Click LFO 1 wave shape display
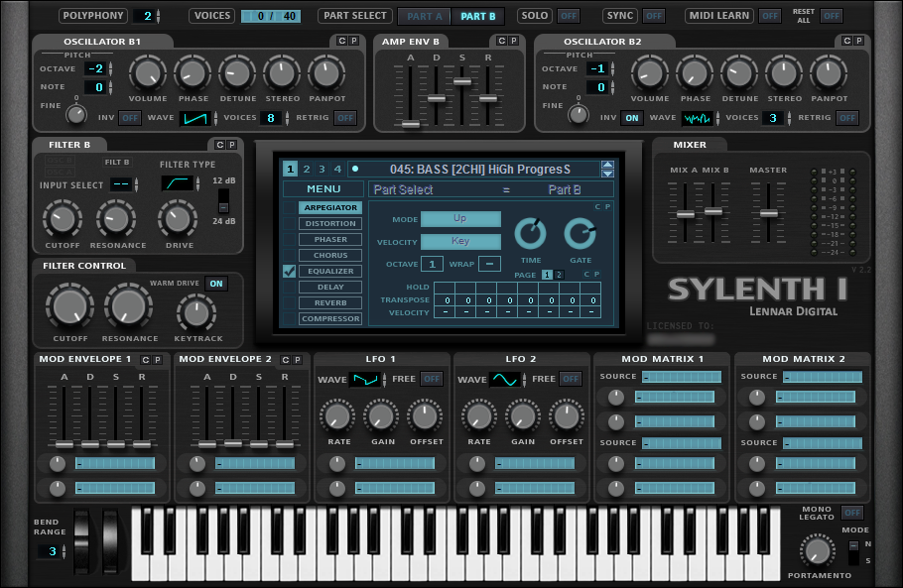The image size is (903, 588). click(366, 380)
